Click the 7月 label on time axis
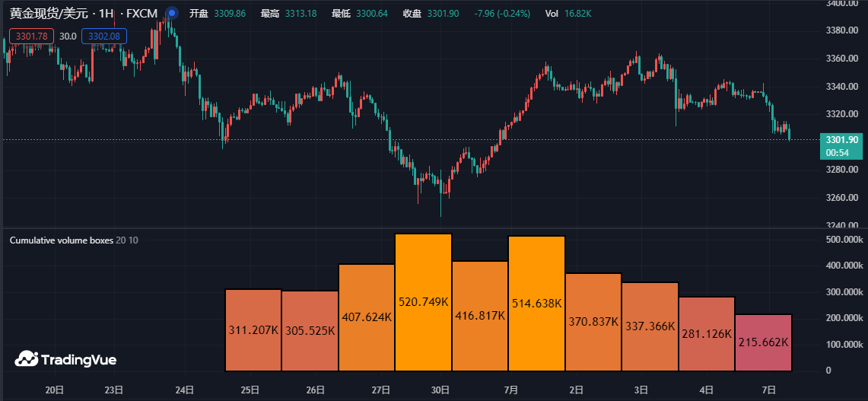868x401 pixels. pyautogui.click(x=511, y=390)
